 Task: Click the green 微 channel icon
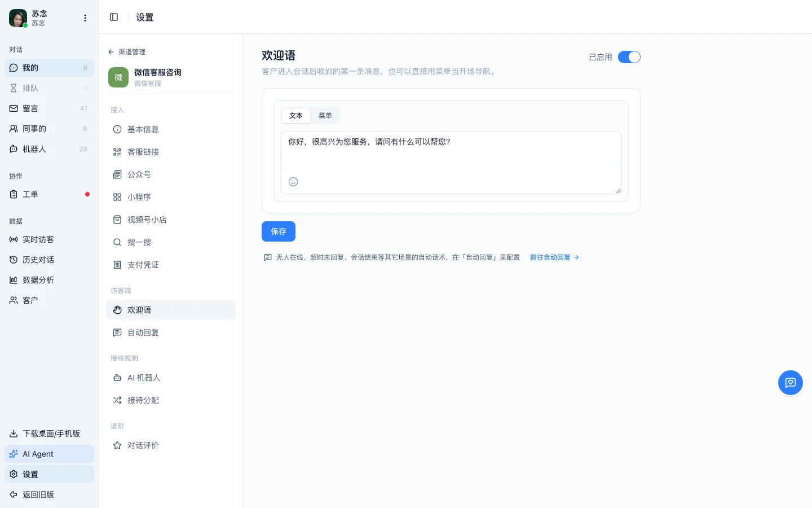click(118, 77)
